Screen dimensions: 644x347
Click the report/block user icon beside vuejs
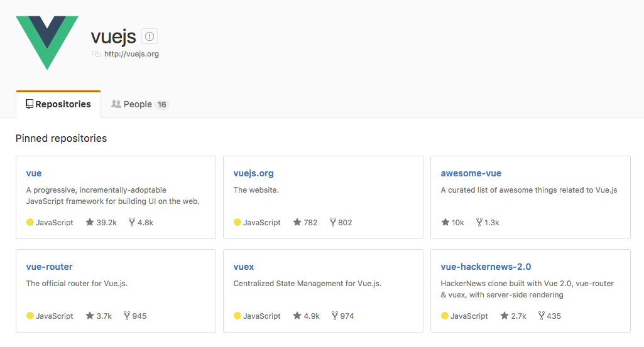pyautogui.click(x=150, y=36)
